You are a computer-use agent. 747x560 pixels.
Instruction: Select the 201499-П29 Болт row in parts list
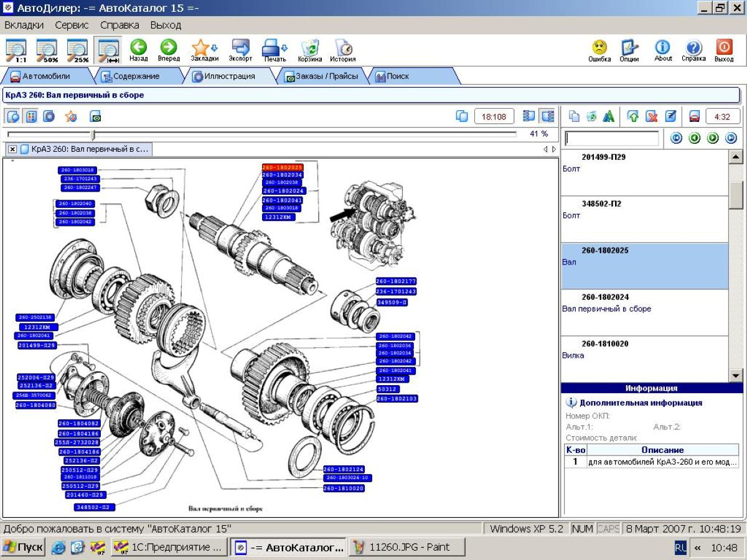tap(644, 173)
